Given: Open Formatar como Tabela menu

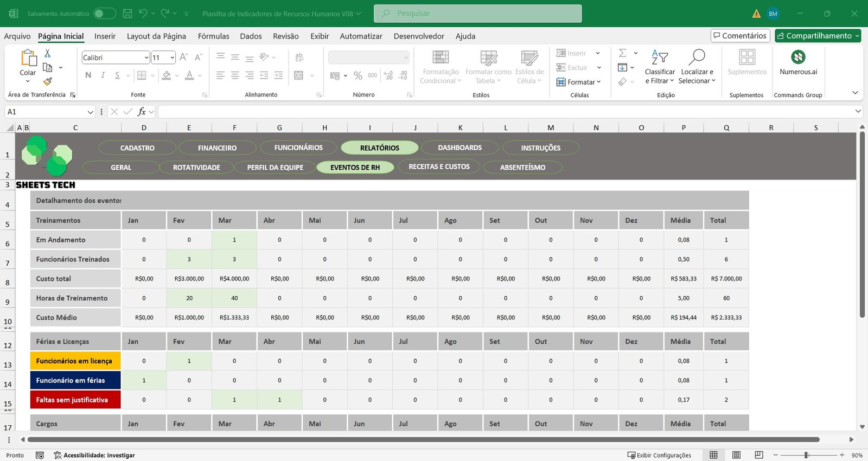Looking at the screenshot, I should (x=488, y=67).
